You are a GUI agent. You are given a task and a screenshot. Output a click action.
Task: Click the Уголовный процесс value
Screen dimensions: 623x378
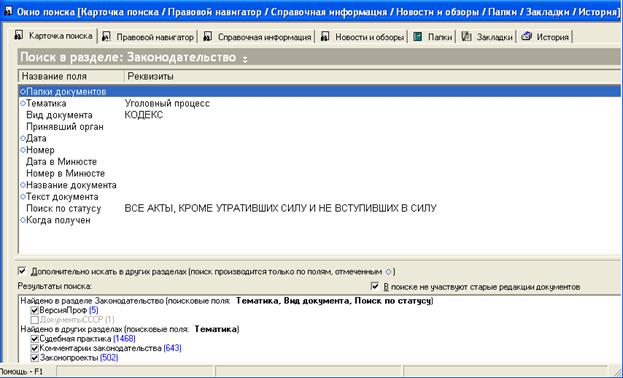(167, 103)
